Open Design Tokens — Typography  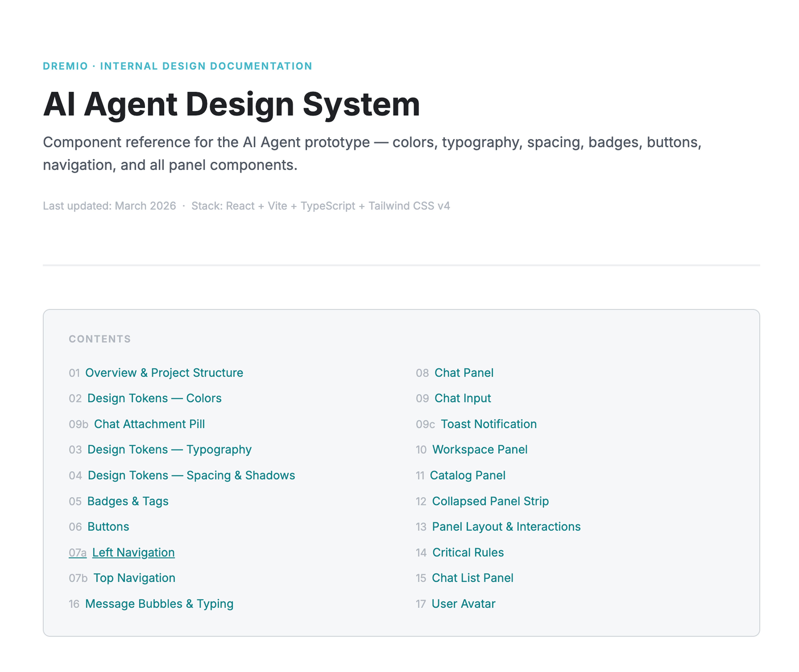click(x=169, y=449)
